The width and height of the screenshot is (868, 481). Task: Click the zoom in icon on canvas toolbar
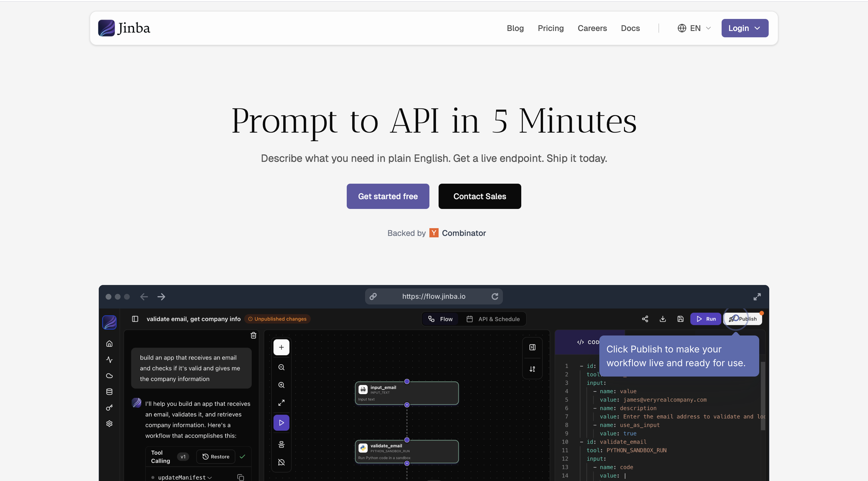tap(281, 385)
